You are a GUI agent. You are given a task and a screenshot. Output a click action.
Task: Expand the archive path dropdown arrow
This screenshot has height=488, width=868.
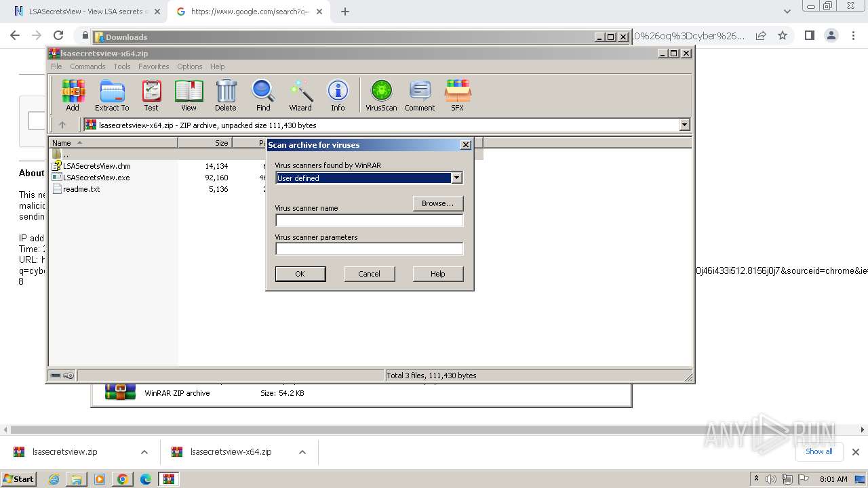pos(684,125)
